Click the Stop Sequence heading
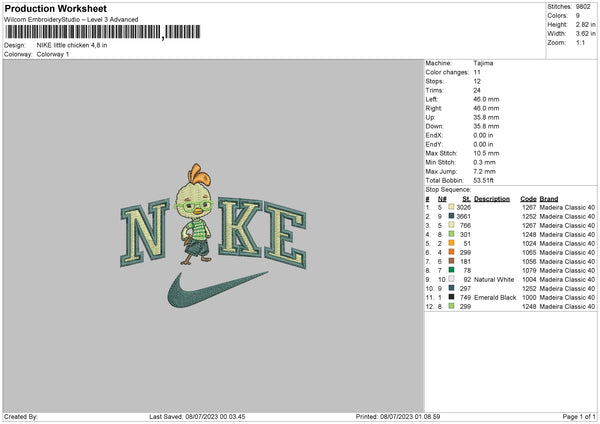 [x=448, y=190]
